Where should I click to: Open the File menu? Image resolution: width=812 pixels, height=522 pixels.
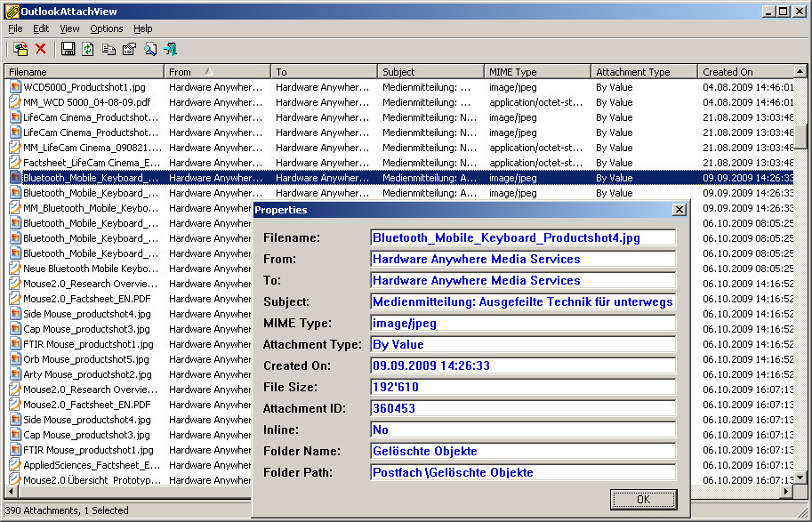click(15, 28)
